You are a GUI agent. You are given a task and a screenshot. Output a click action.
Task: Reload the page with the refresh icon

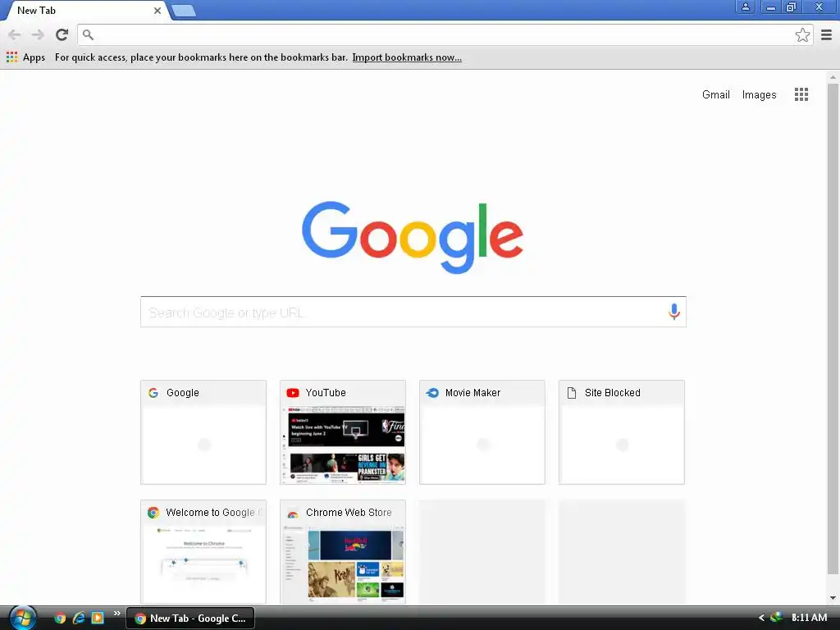(62, 34)
